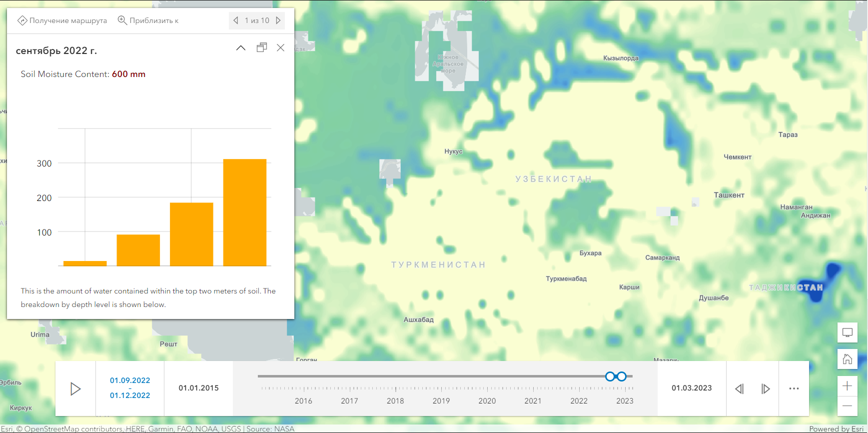868x433 pixels.
Task: Click the tallest orange bar in chart
Action: [x=245, y=212]
